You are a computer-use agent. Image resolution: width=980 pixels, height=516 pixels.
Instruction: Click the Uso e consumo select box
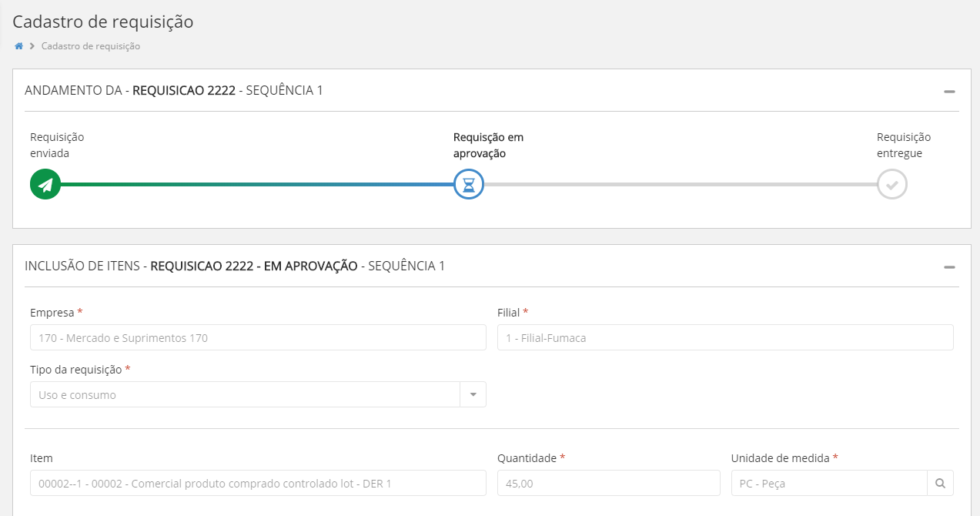pyautogui.click(x=244, y=395)
